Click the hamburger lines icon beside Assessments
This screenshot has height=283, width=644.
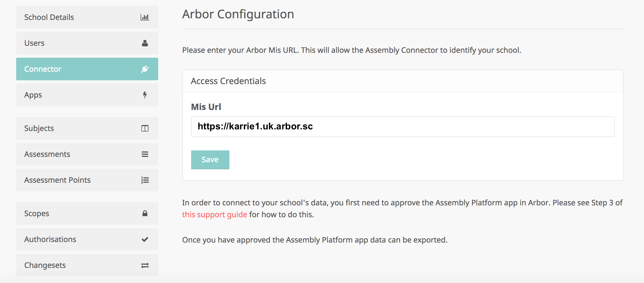[x=145, y=154]
